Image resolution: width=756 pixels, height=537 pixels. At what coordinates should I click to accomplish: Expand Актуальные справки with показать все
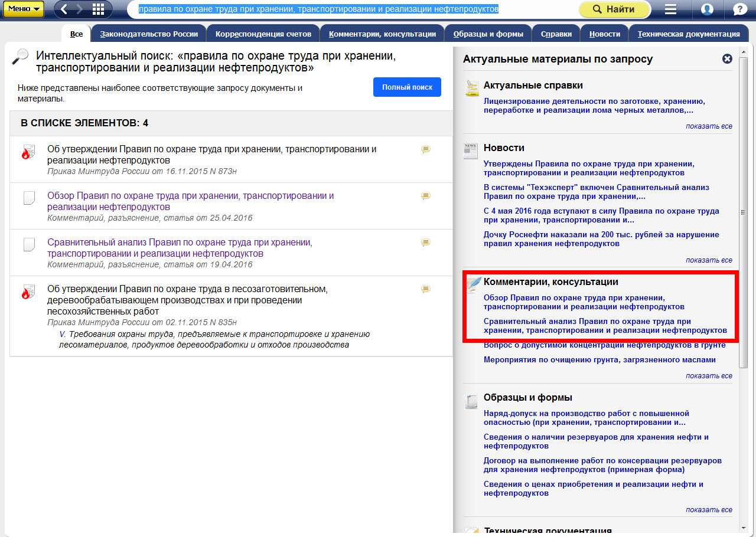(x=709, y=126)
